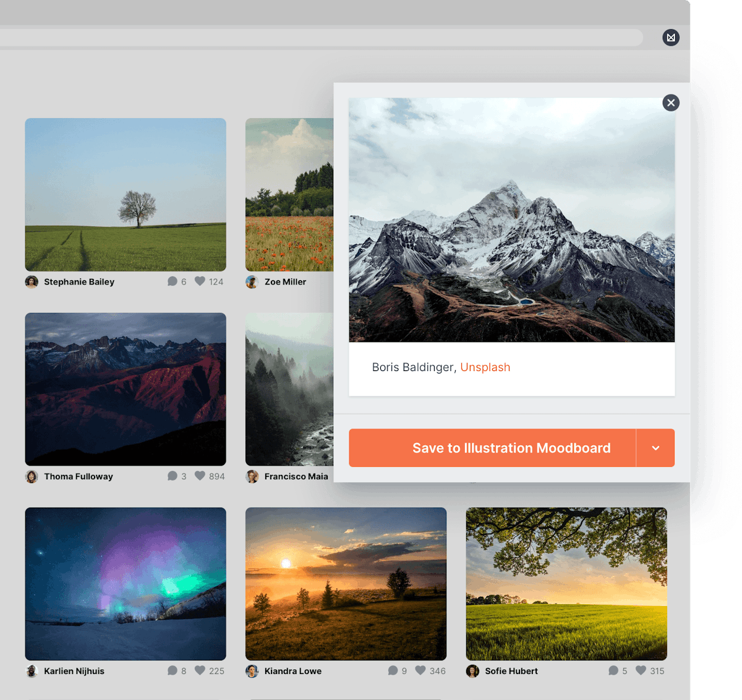Click the mountain photo in the preview card
The width and height of the screenshot is (742, 700).
[511, 220]
